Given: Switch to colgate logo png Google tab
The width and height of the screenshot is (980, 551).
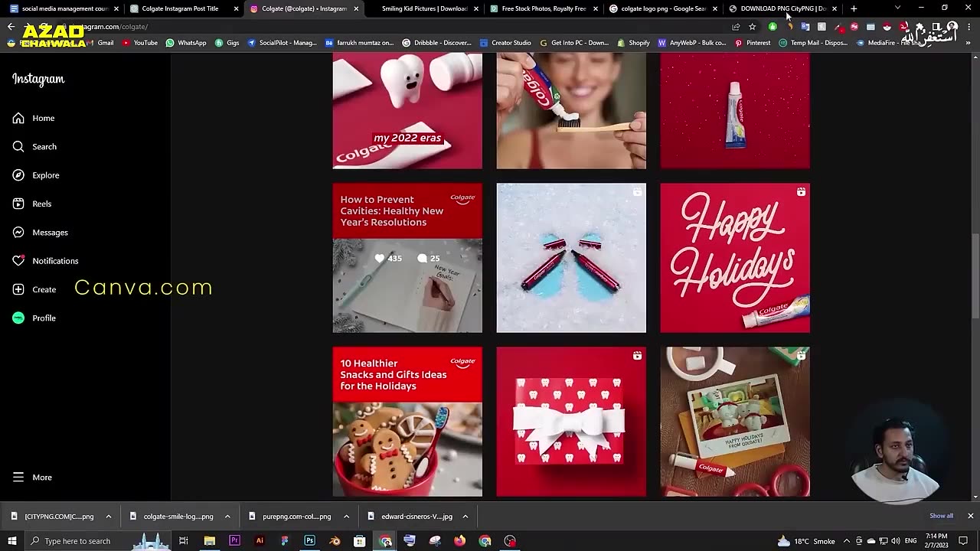Looking at the screenshot, I should click(x=664, y=8).
